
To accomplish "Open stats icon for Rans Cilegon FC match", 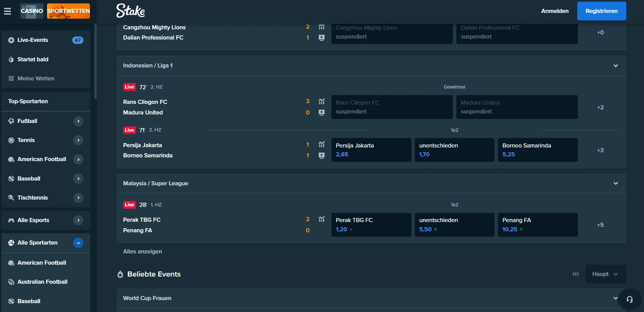I will point(321,102).
